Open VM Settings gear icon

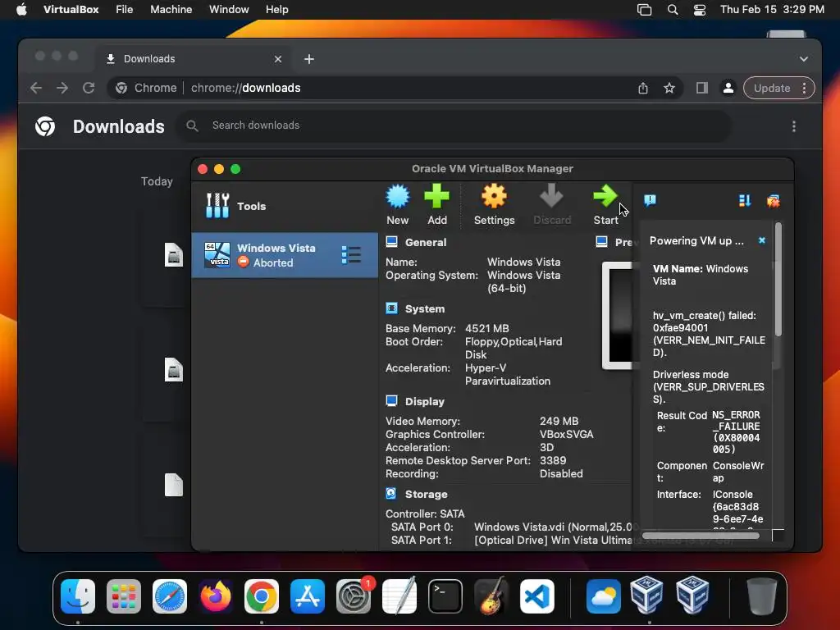pos(494,197)
